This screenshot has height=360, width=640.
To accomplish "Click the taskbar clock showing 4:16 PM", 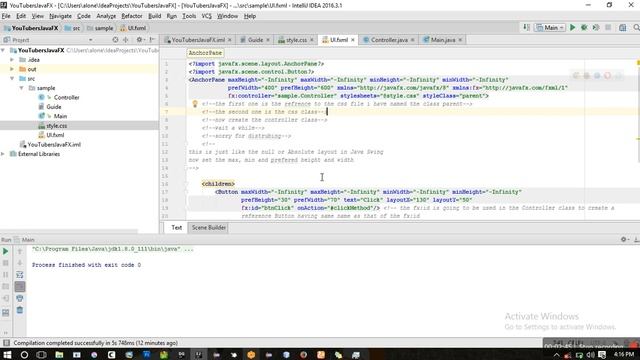I will (x=624, y=354).
